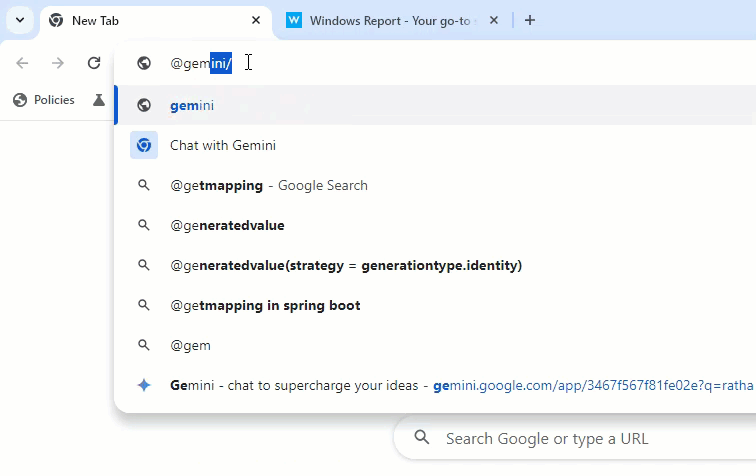Click the magnifier icon beside @generatedvalue
Viewport: 756px width, 476px height.
[144, 225]
